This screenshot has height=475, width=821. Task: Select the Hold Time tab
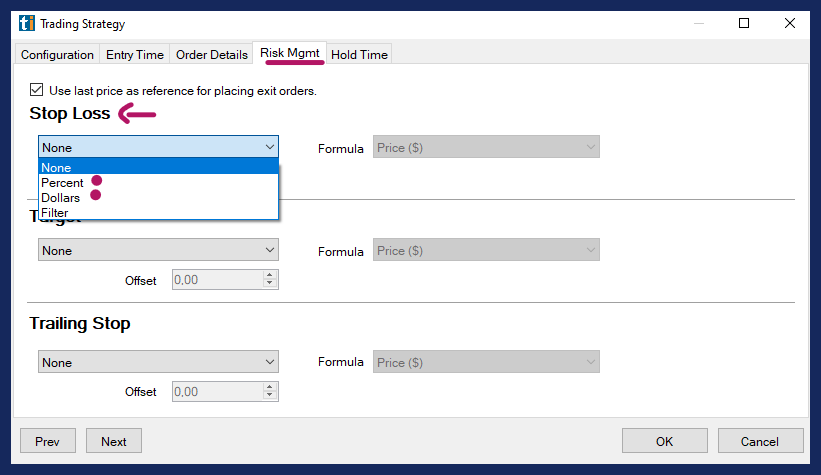point(359,55)
